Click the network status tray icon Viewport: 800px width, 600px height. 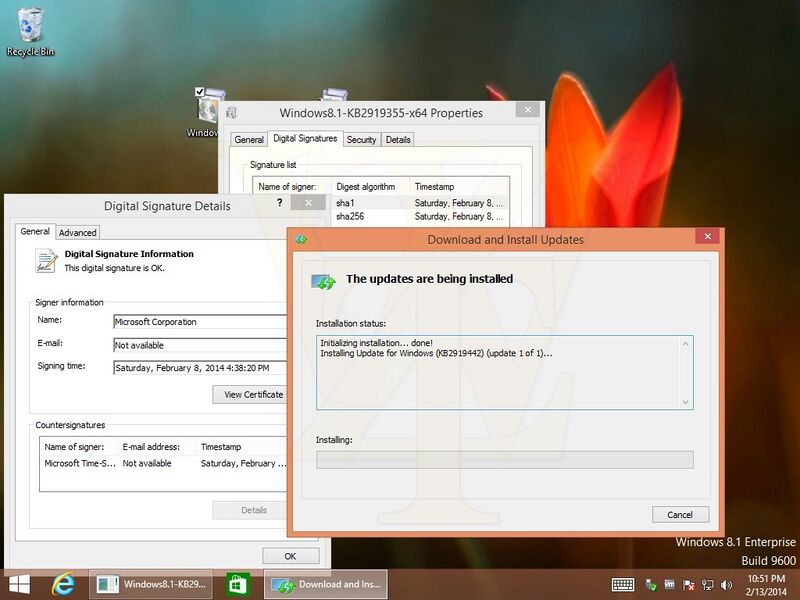(706, 584)
